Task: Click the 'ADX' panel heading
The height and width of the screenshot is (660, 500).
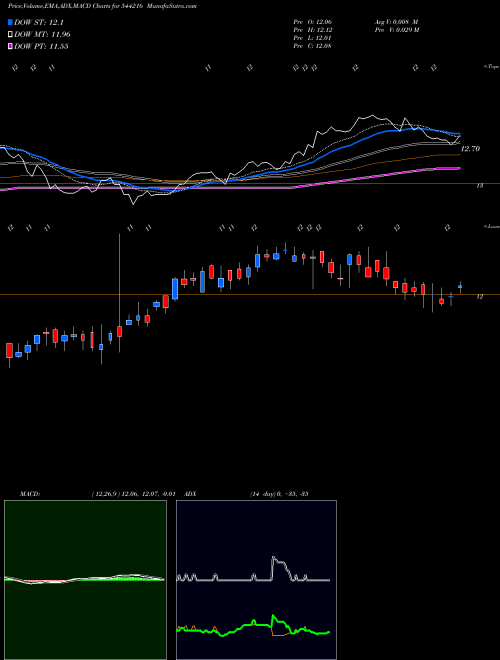Action: [x=190, y=493]
